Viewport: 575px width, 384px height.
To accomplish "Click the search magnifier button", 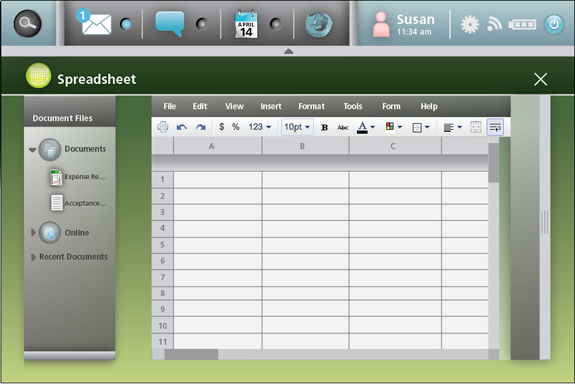I will [x=27, y=23].
